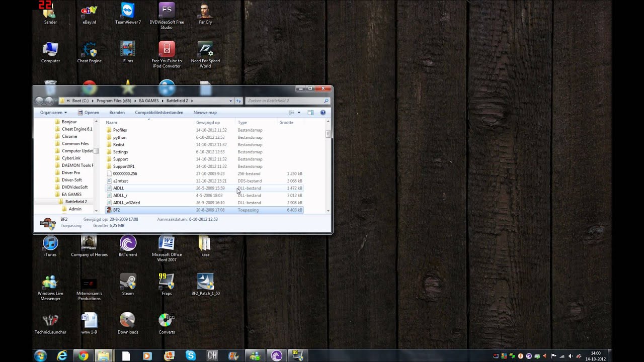Screen dimensions: 644x362
Task: Sort files by the Type column
Action: point(257,122)
